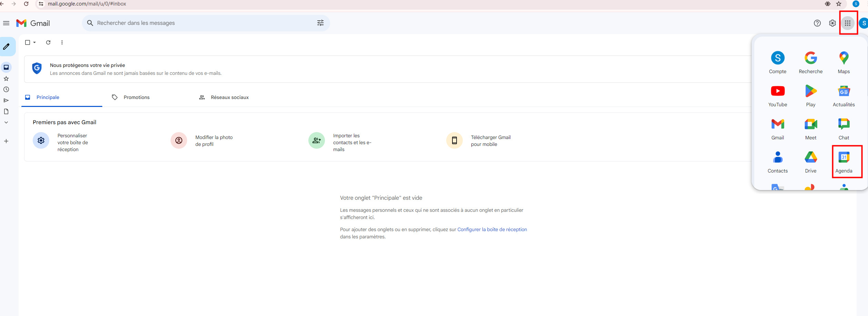Image resolution: width=868 pixels, height=316 pixels.
Task: Open YouTube in the apps panel
Action: coord(778,96)
